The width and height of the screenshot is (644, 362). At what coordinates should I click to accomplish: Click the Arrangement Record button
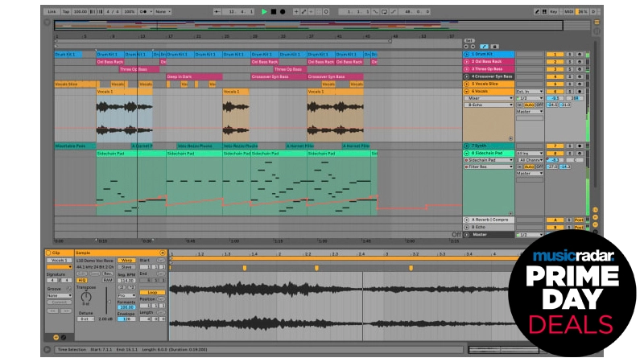point(283,12)
